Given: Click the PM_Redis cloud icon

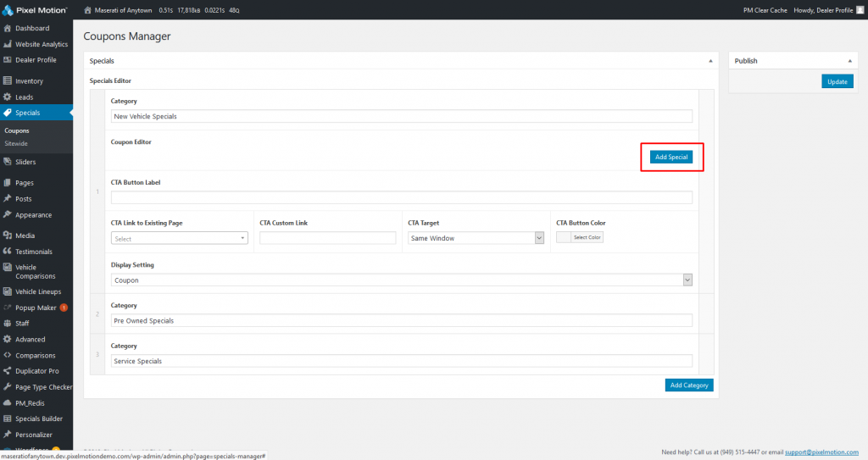Looking at the screenshot, I should pyautogui.click(x=7, y=403).
